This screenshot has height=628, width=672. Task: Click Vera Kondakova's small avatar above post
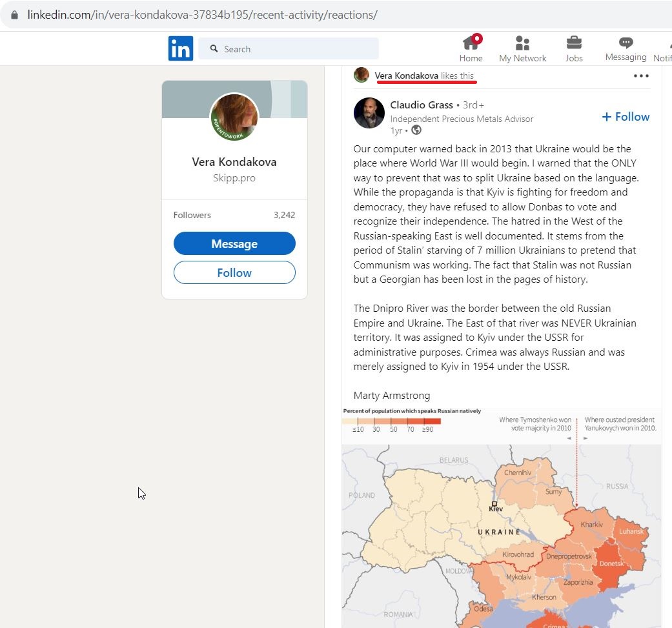(361, 75)
